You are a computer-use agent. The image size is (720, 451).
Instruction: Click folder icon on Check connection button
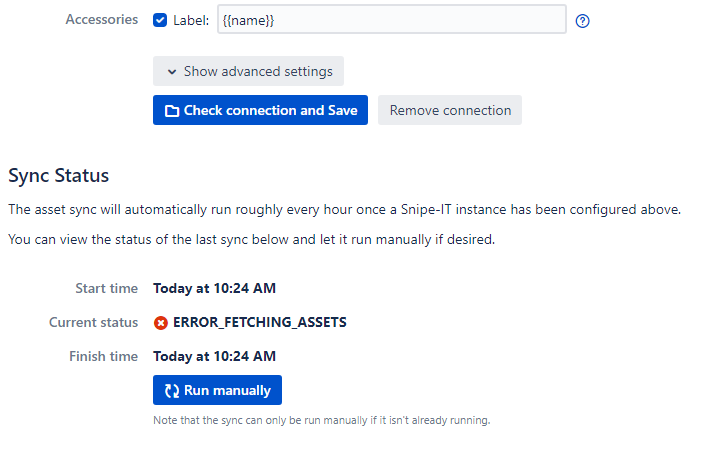(x=171, y=111)
